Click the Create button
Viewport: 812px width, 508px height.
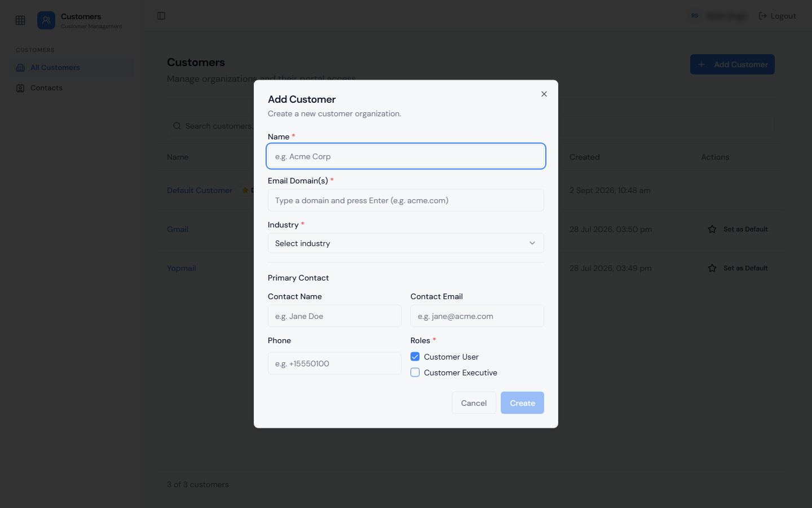(522, 403)
